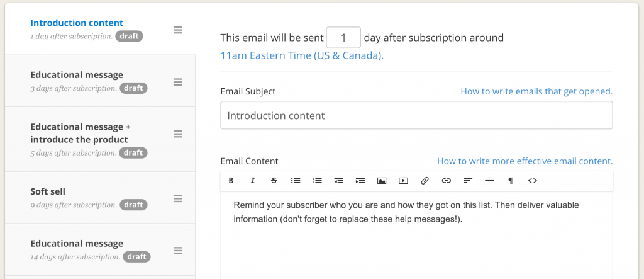
Task: Open the paragraph format icon
Action: tap(511, 181)
